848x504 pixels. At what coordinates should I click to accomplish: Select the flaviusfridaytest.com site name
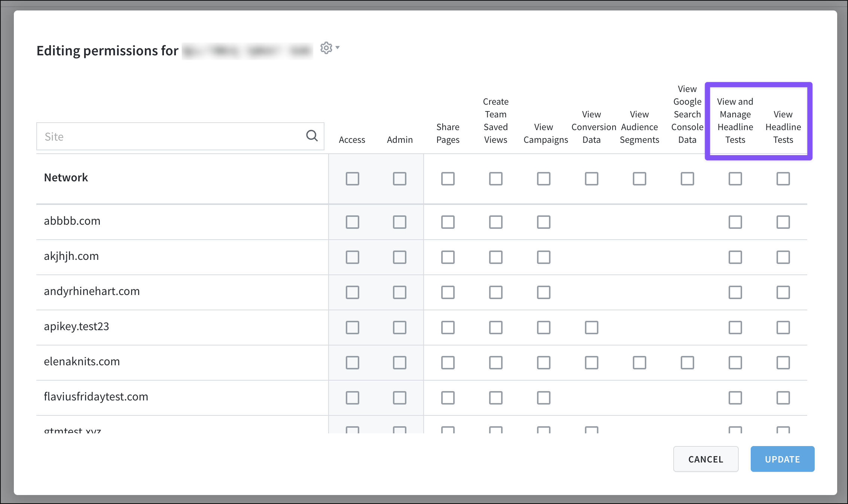pos(96,397)
